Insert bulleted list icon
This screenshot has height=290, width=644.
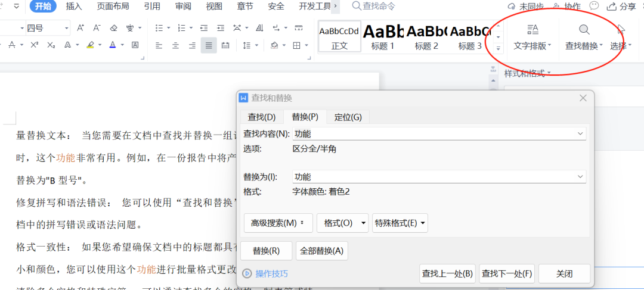pos(159,28)
